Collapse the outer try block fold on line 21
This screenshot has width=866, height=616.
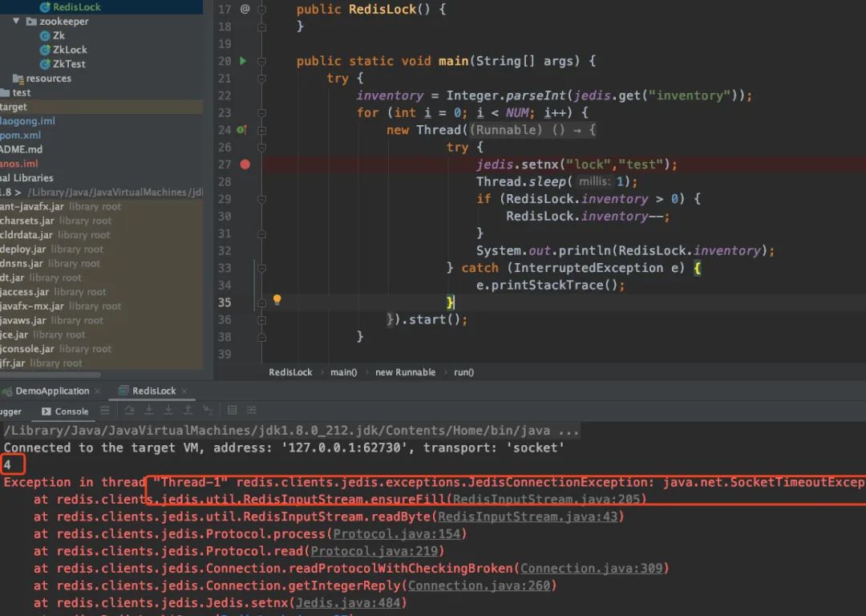click(261, 79)
